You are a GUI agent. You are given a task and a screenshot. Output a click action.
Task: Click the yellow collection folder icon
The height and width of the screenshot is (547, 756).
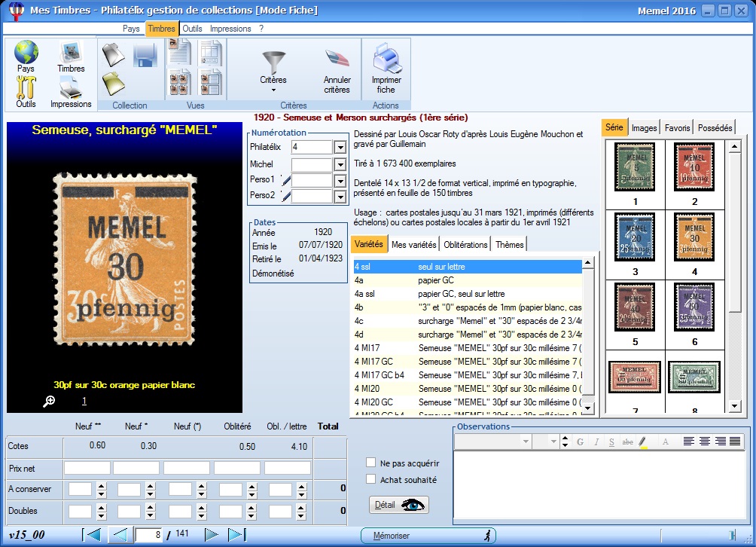click(x=113, y=84)
